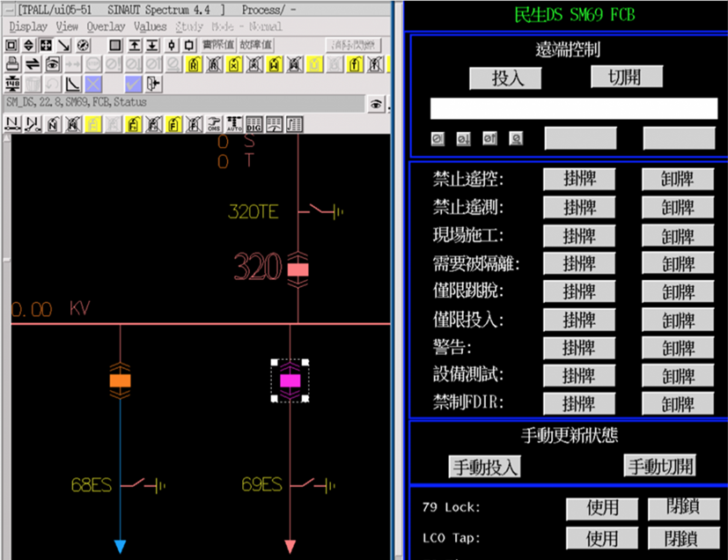Select the orange breaker symbol

(121, 379)
